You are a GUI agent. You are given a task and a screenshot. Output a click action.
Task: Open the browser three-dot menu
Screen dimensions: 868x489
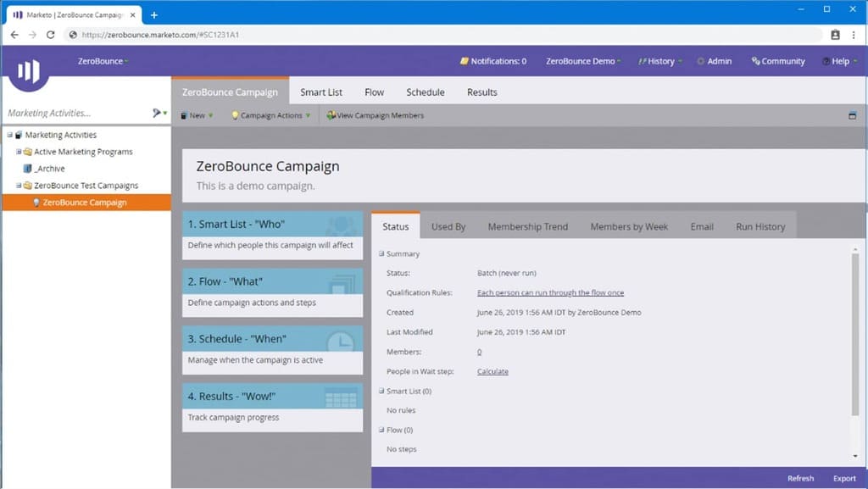854,34
